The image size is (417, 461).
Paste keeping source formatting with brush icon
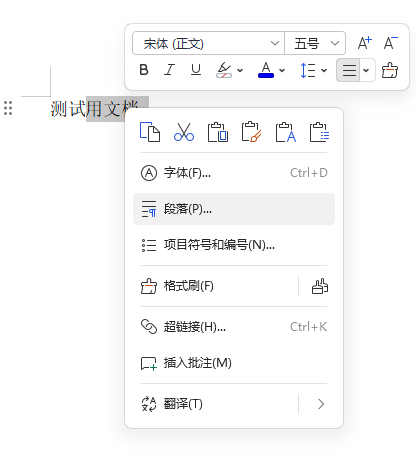click(x=252, y=132)
